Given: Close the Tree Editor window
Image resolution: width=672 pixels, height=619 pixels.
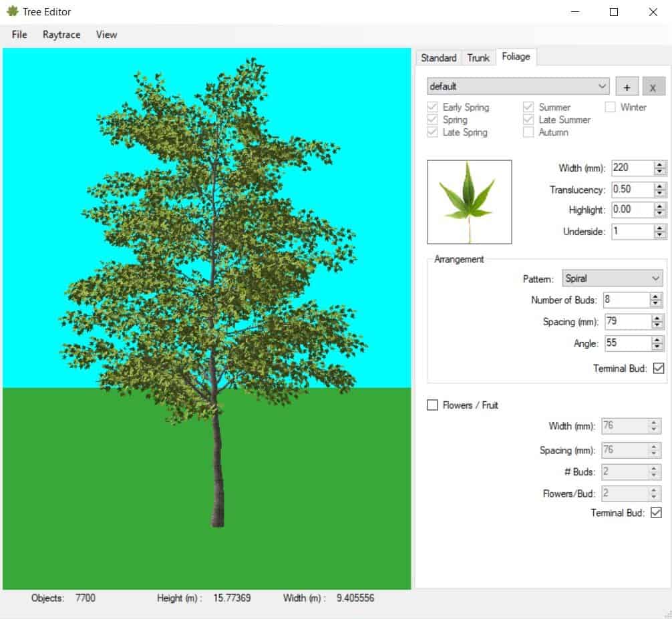Looking at the screenshot, I should click(653, 12).
